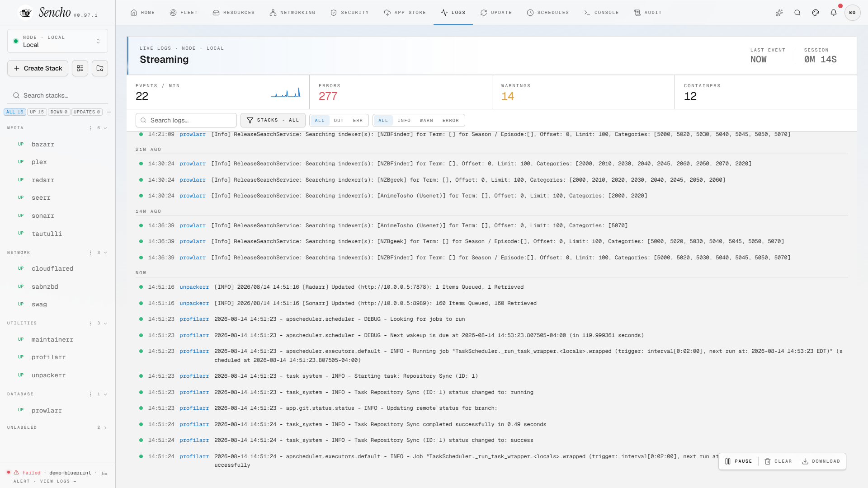868x488 pixels.
Task: Click the stack list view icon button
Action: (80, 68)
